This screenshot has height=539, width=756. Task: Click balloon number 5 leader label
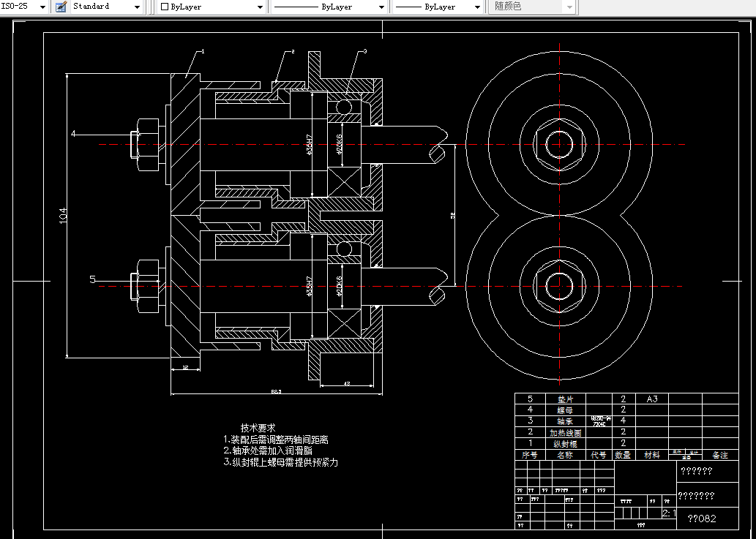tap(92, 279)
